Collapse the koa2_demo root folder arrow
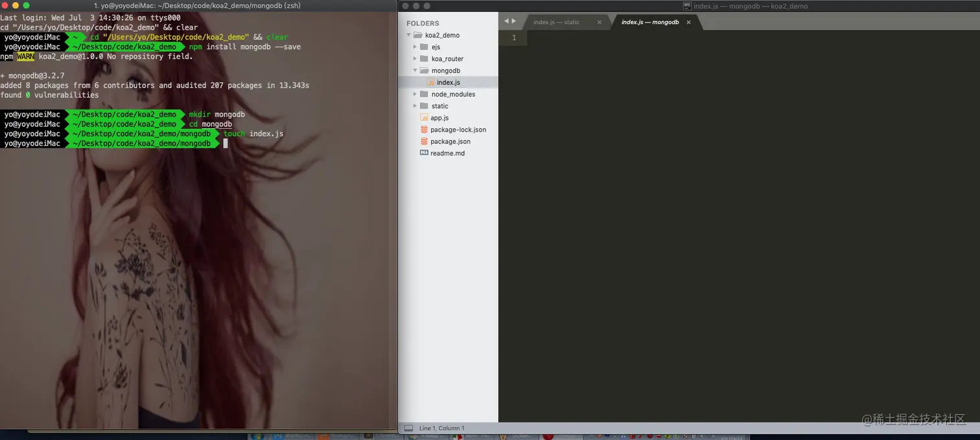Image resolution: width=980 pixels, height=440 pixels. coord(408,35)
